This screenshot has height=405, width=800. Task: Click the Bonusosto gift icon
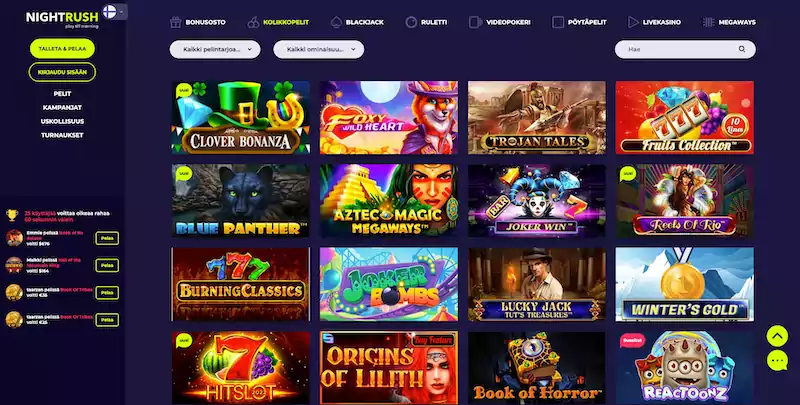tap(176, 22)
